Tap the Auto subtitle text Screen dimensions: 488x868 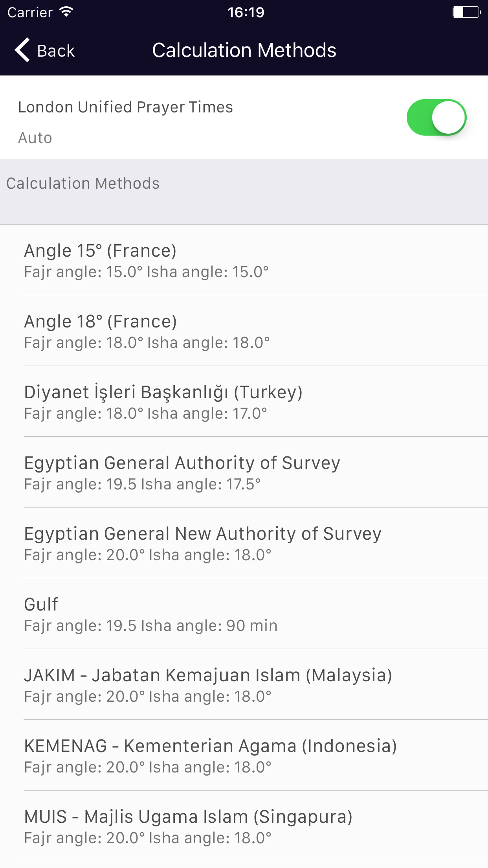point(35,138)
